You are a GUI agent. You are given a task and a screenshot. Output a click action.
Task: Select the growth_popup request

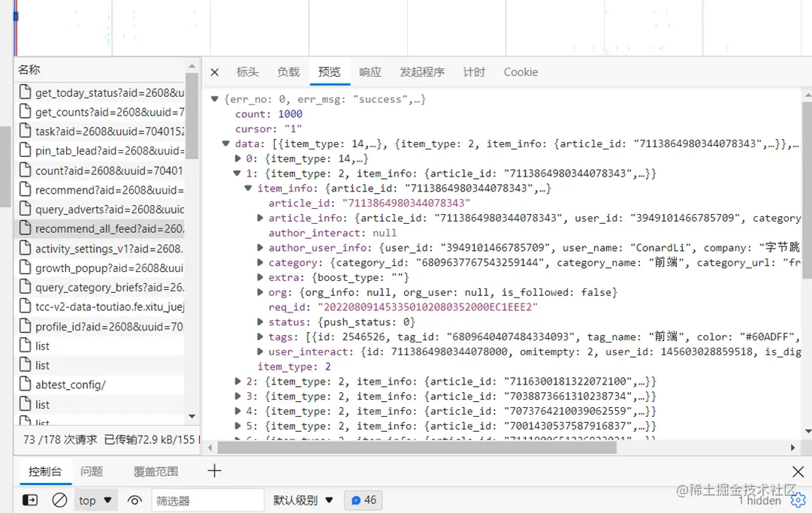(x=100, y=268)
